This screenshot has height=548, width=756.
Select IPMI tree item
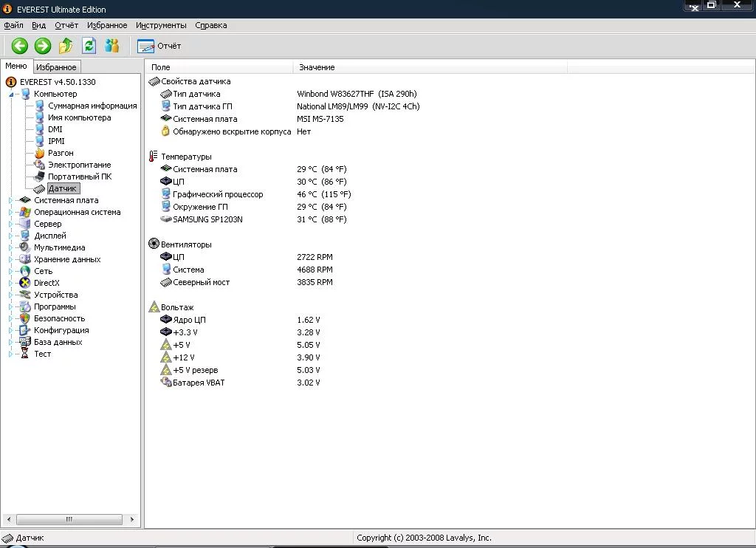coord(56,141)
